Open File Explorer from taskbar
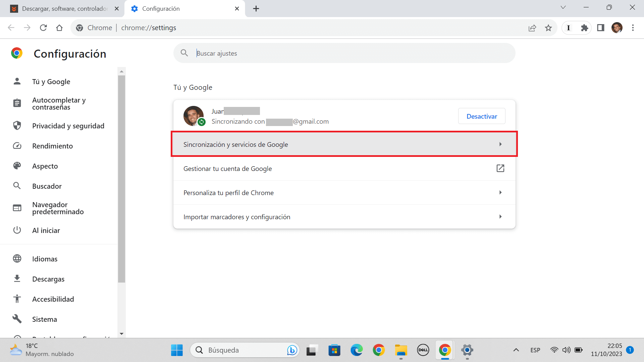This screenshot has height=362, width=644. (x=401, y=350)
